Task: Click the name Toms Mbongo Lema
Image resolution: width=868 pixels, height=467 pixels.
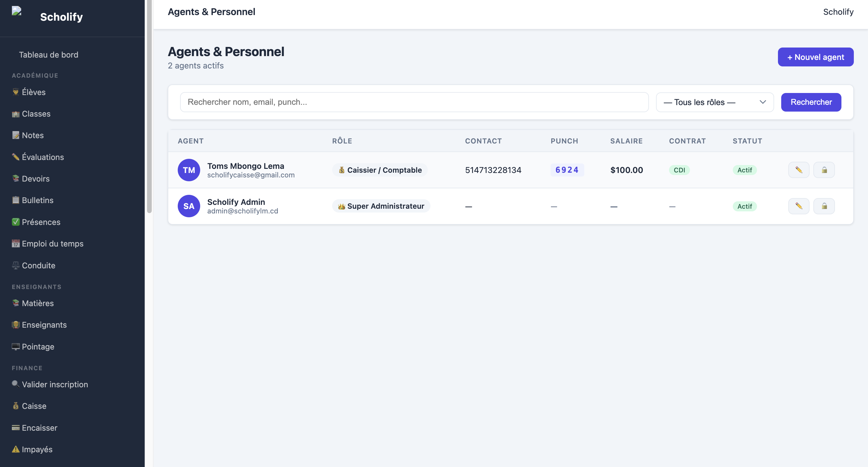Action: point(246,166)
